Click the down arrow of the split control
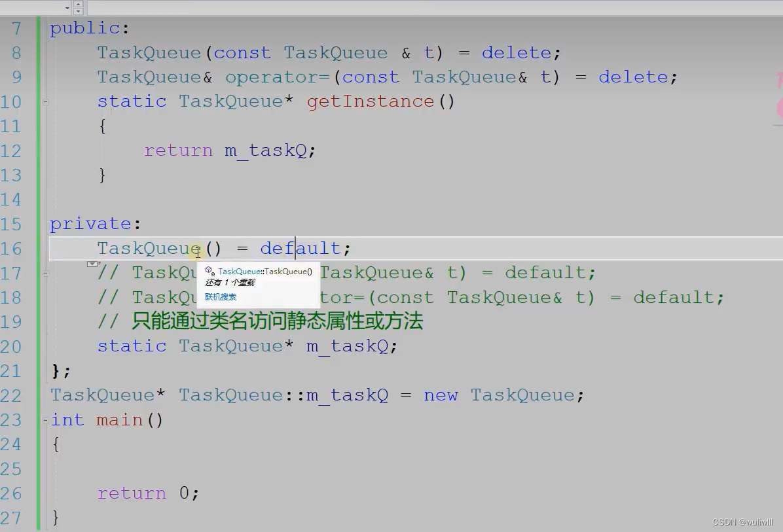The image size is (783, 532). [78, 11]
